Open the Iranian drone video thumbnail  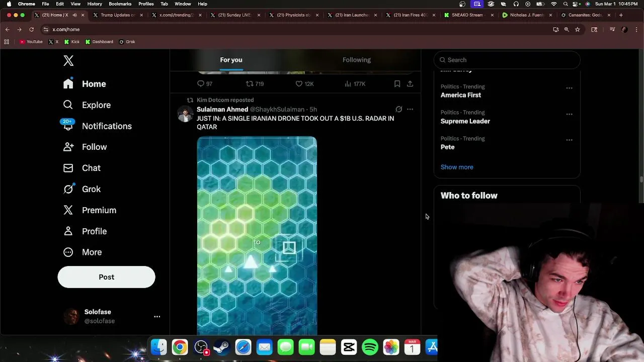click(x=257, y=235)
